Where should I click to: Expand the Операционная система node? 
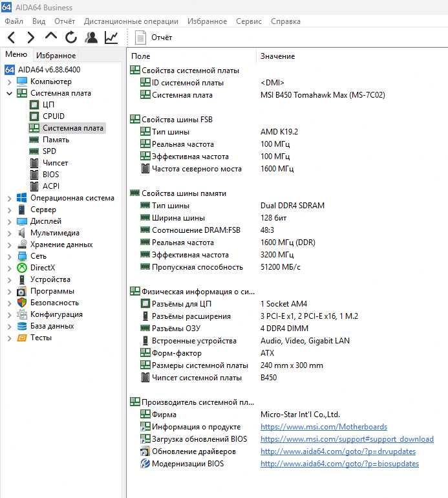point(9,198)
